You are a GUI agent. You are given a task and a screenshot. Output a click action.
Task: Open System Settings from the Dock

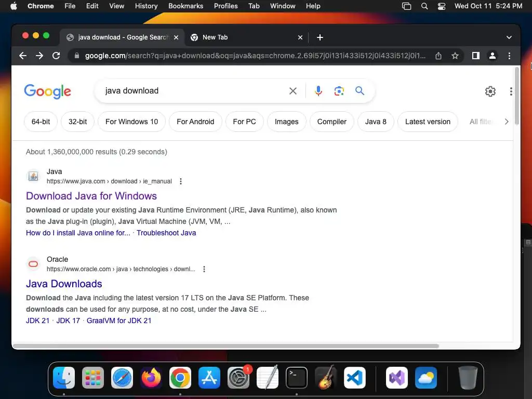(238, 378)
